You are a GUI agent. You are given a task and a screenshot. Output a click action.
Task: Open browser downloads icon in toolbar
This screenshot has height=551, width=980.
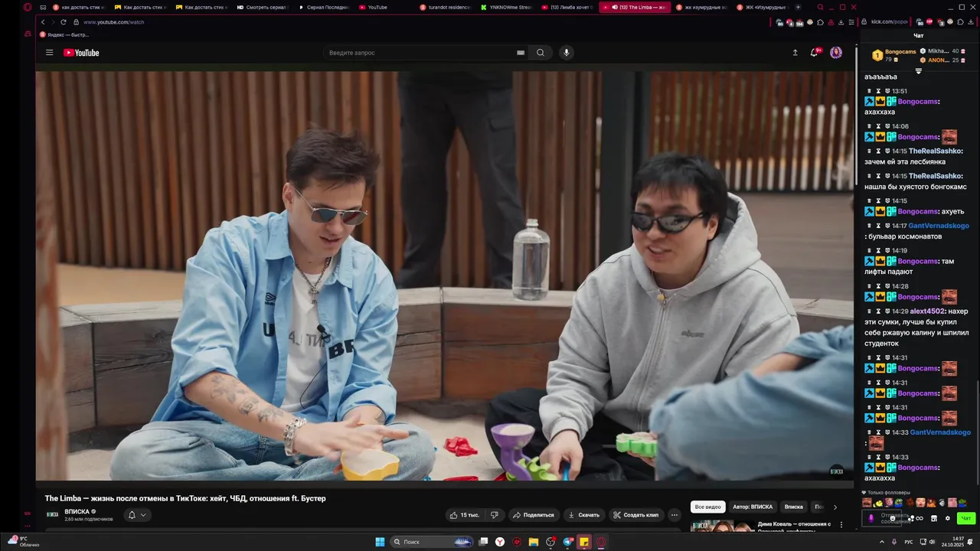(x=841, y=22)
